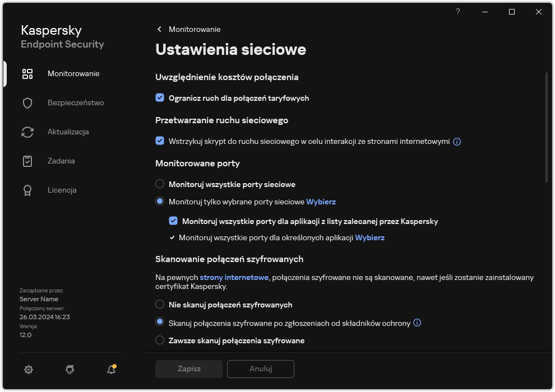Go back using the Monitorowanie chevron

159,29
